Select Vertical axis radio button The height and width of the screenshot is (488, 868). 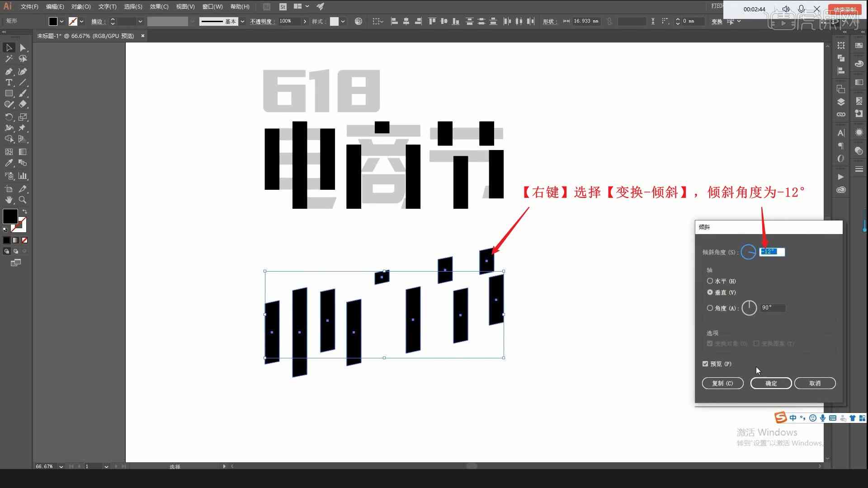click(x=710, y=292)
